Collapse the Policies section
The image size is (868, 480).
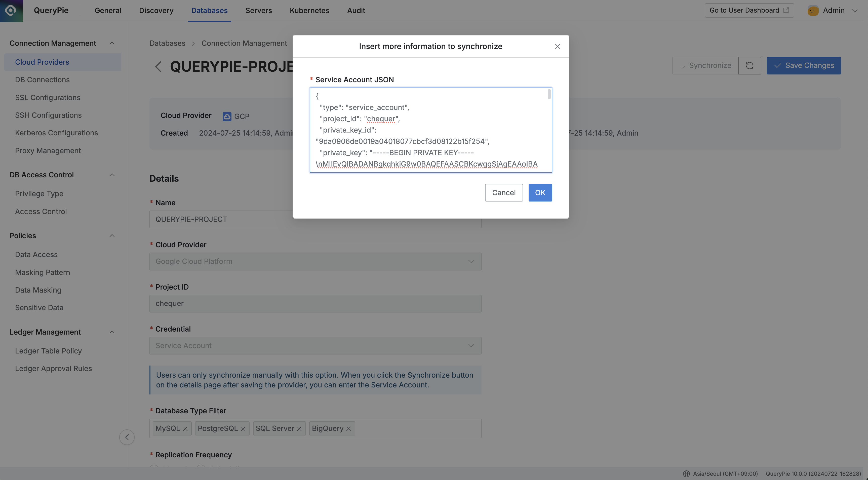coord(112,235)
